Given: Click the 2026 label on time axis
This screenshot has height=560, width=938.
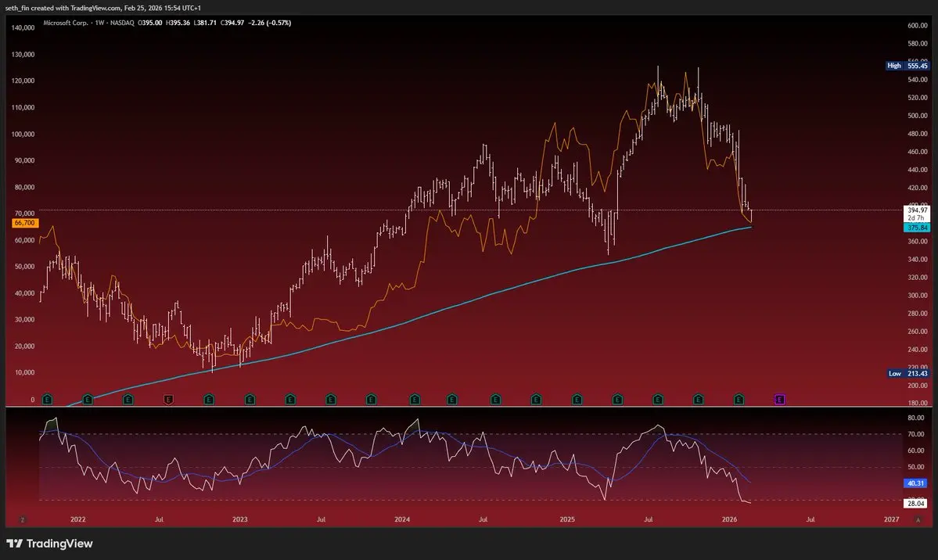Looking at the screenshot, I should [x=729, y=519].
